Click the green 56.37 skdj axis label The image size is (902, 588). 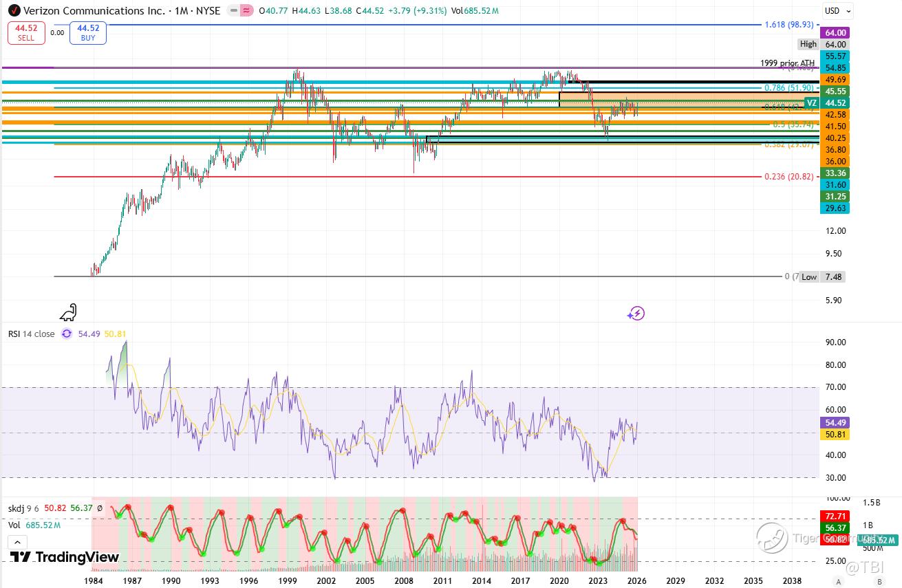click(835, 527)
